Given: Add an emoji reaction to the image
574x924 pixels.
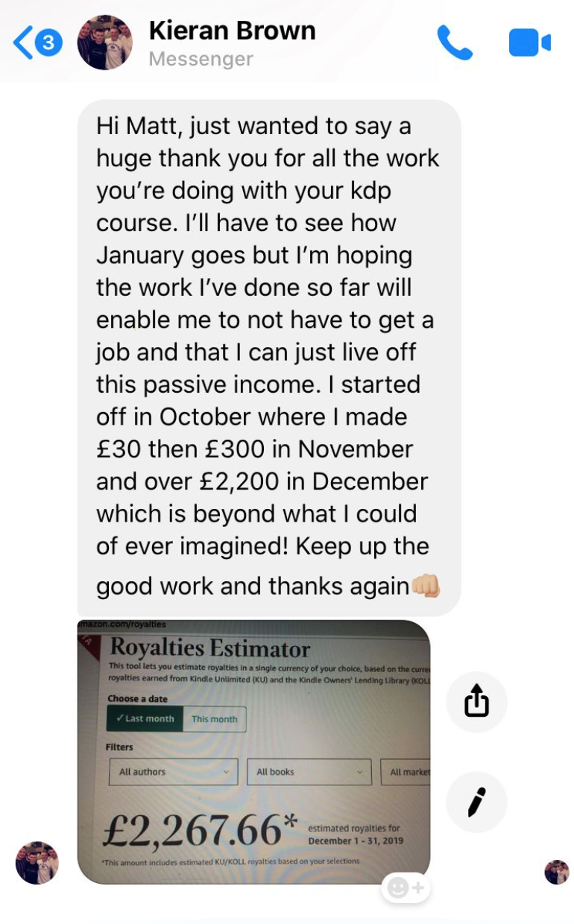Looking at the screenshot, I should (x=406, y=887).
